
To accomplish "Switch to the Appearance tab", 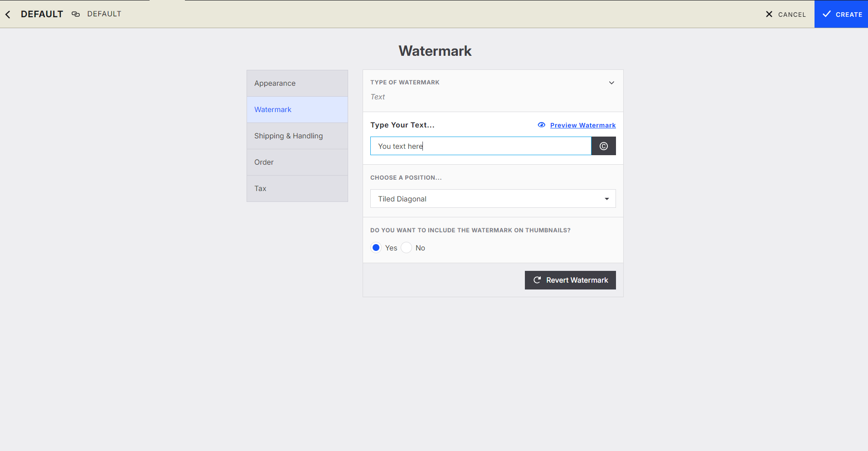I will [x=297, y=83].
